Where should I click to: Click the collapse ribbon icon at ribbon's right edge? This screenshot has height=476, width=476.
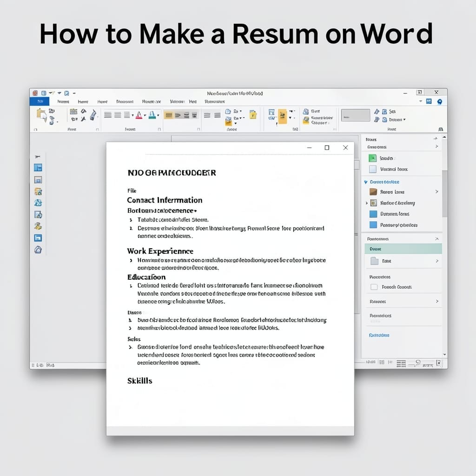coord(441,129)
